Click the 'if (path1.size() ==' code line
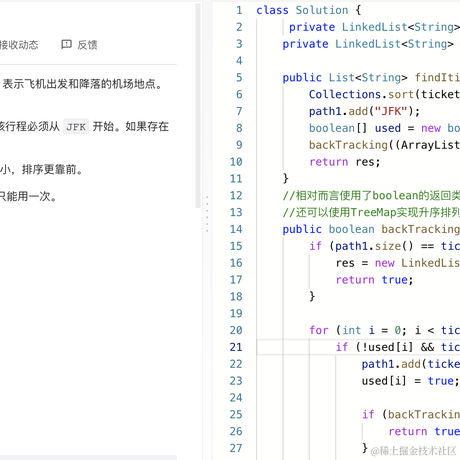 [x=384, y=246]
